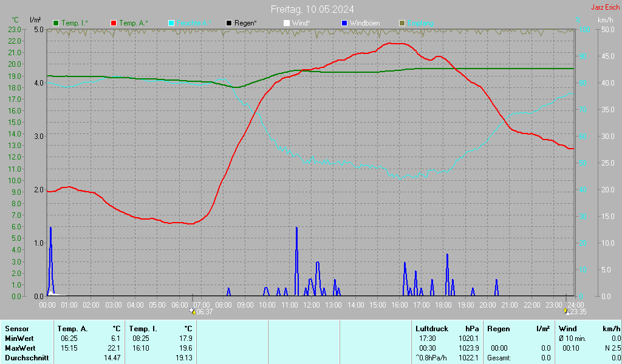Screen dimensions: 622x364
Task: Click the red Temp. A. legend square
Action: coord(114,23)
